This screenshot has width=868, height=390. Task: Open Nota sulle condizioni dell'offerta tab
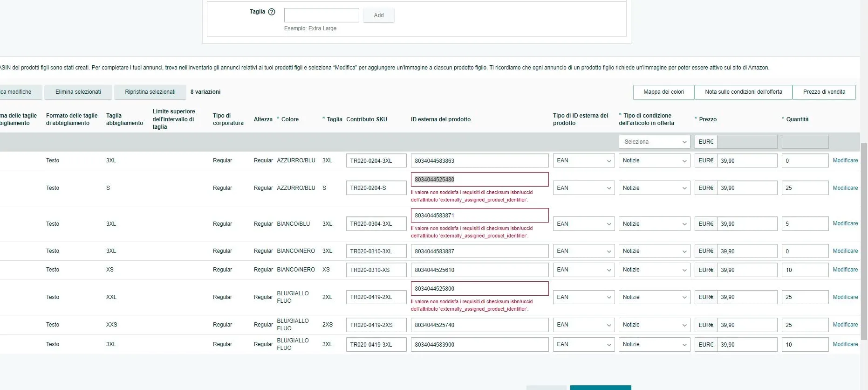[x=744, y=92]
